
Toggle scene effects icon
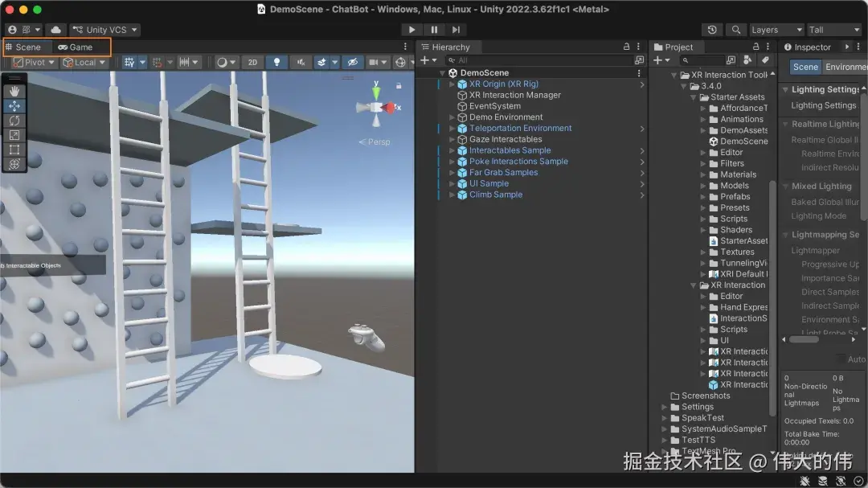pos(321,63)
